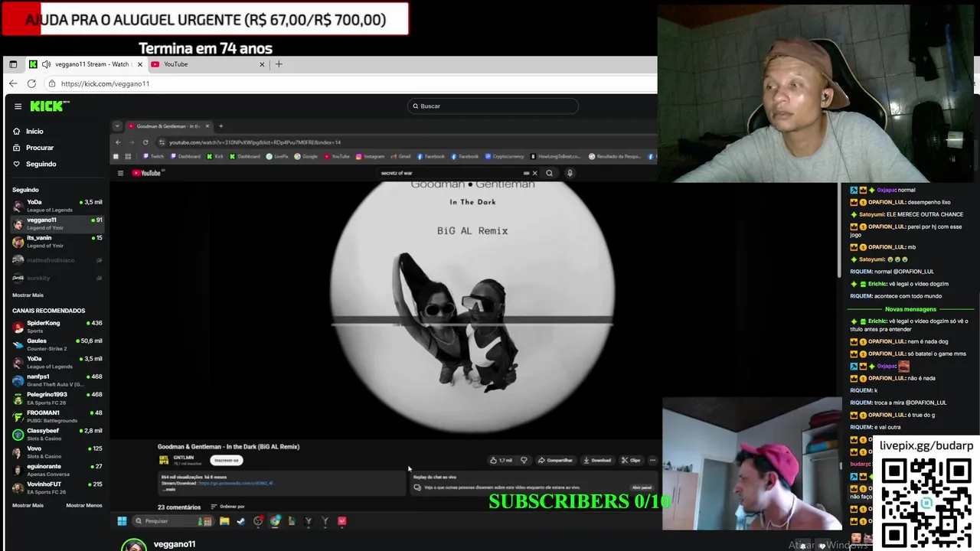Image resolution: width=980 pixels, height=551 pixels.
Task: Close the veggano11 Stream tab
Action: (x=139, y=64)
